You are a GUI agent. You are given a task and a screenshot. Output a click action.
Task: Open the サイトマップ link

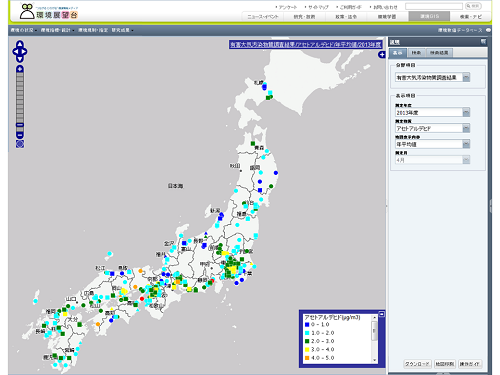pyautogui.click(x=318, y=7)
